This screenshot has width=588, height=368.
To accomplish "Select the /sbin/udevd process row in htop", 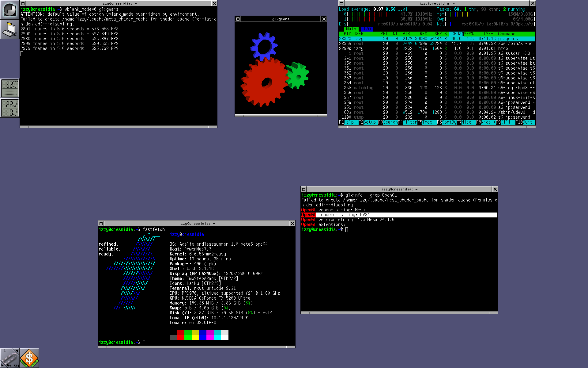I will tap(437, 112).
